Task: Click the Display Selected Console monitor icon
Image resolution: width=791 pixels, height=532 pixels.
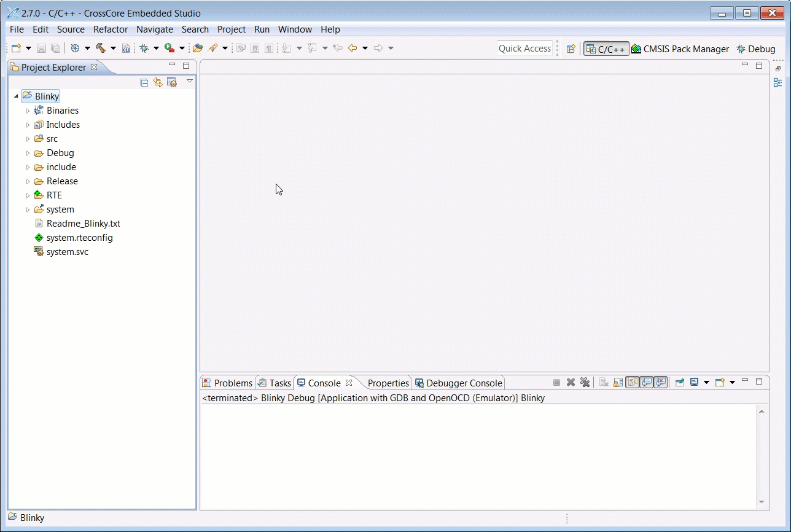Action: click(x=695, y=382)
